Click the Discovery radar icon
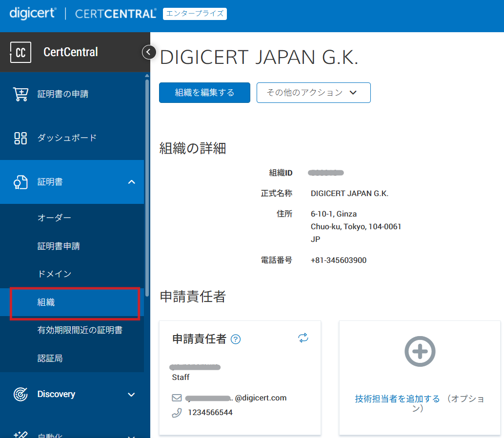504x438 pixels. [20, 394]
